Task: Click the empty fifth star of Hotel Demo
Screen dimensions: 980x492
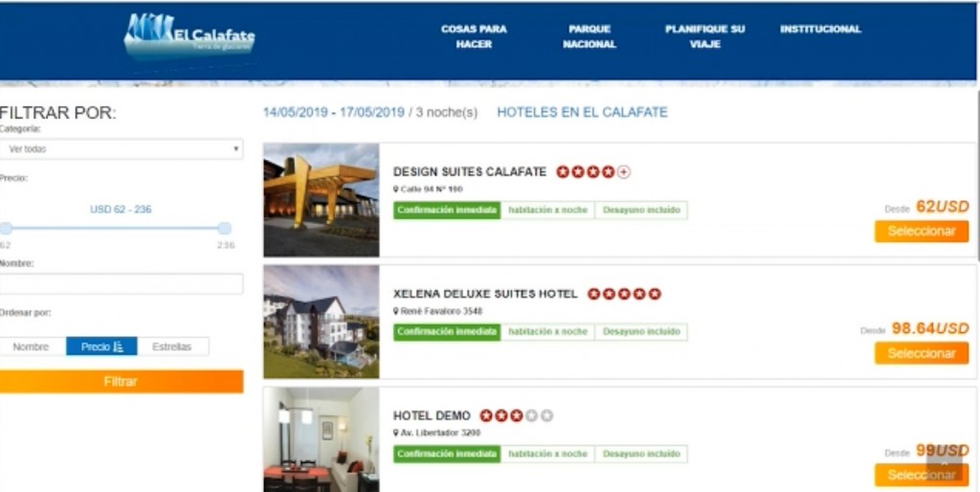Action: 546,415
